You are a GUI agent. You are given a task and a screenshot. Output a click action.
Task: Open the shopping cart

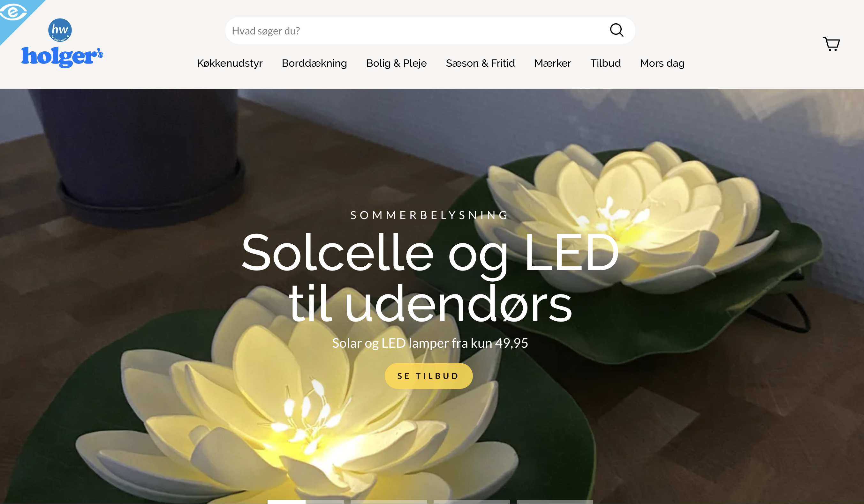831,44
